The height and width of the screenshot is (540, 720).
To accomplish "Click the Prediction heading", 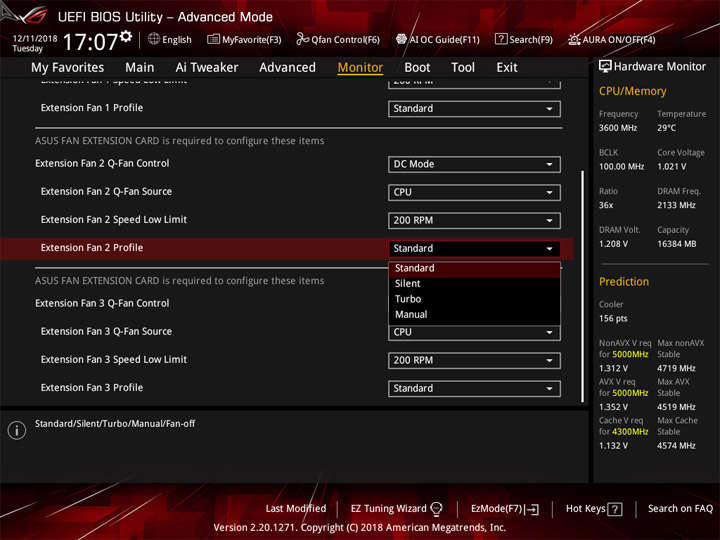I will [624, 282].
